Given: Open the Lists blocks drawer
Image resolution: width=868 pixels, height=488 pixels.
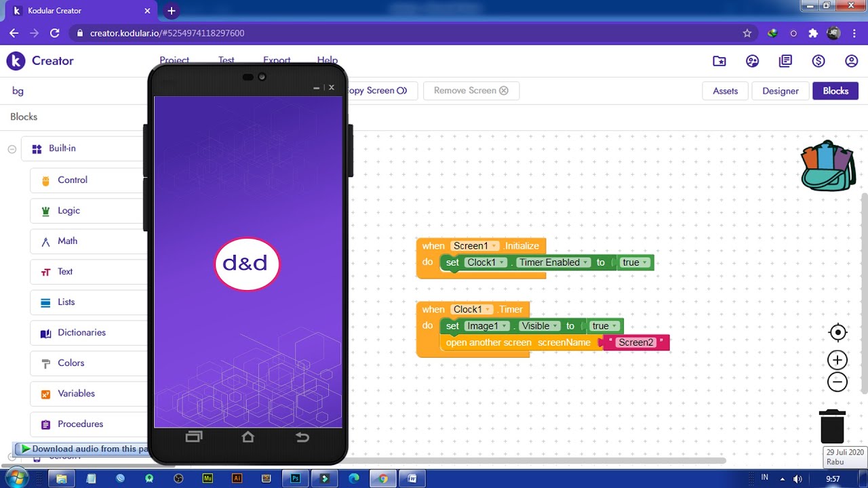Looking at the screenshot, I should tap(88, 302).
